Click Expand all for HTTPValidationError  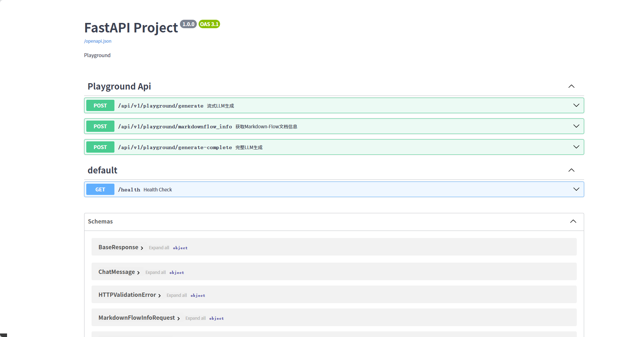point(176,295)
